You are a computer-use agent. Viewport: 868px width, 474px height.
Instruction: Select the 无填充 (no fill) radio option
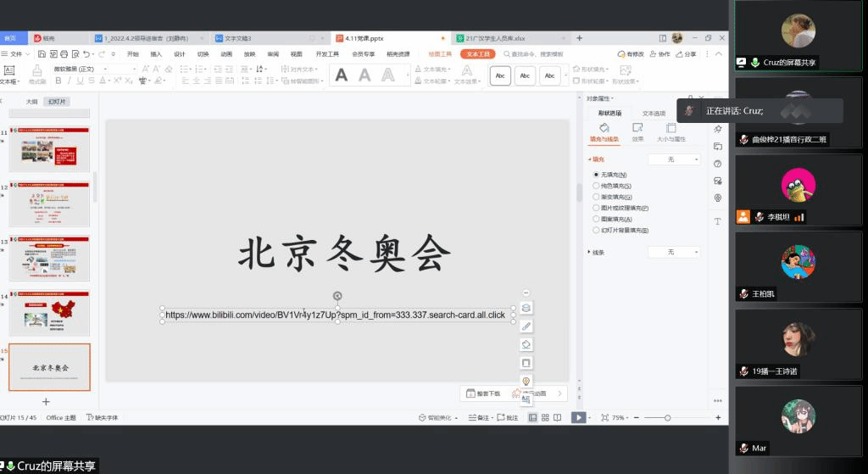pos(596,175)
